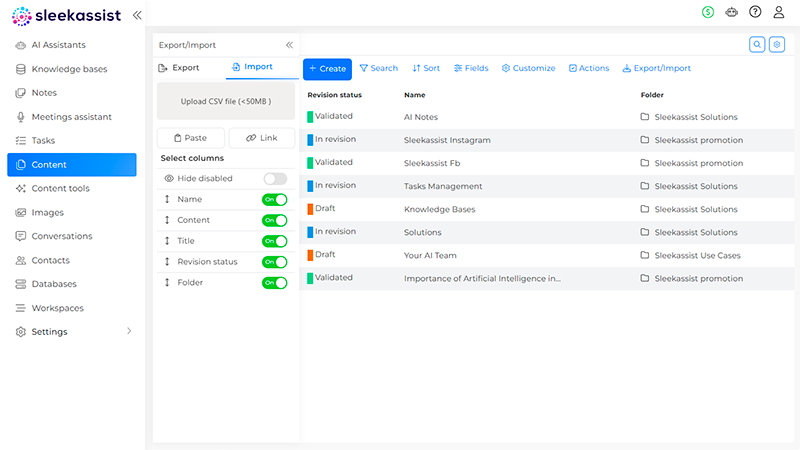Click the Databases sidebar icon
Viewport: 800px width, 450px height.
point(20,284)
